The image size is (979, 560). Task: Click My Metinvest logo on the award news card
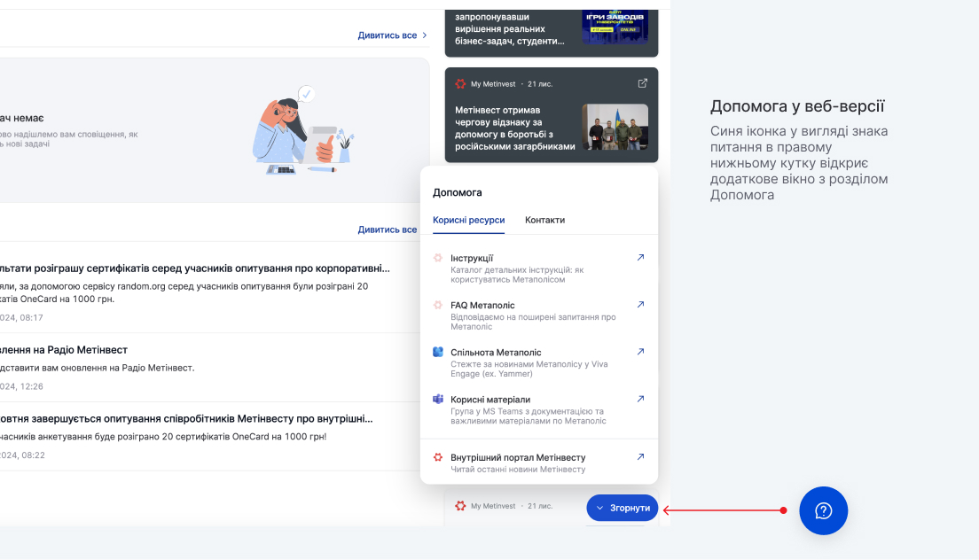tap(460, 83)
